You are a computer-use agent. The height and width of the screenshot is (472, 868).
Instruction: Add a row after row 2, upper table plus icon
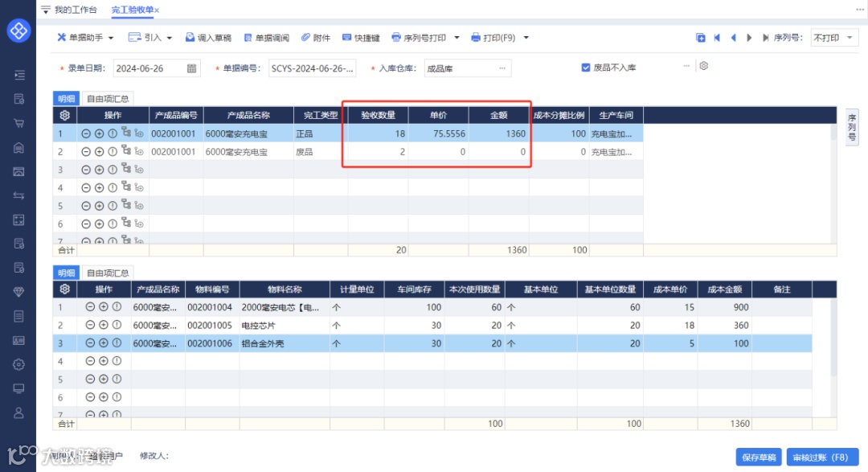99,152
